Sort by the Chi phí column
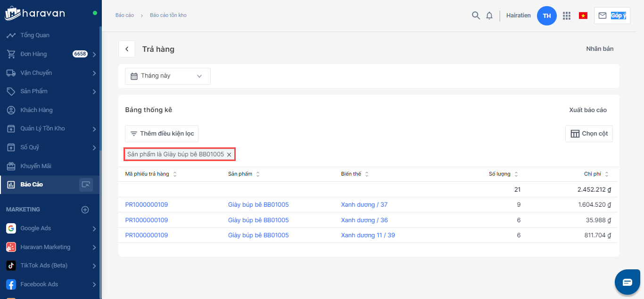 coord(607,174)
